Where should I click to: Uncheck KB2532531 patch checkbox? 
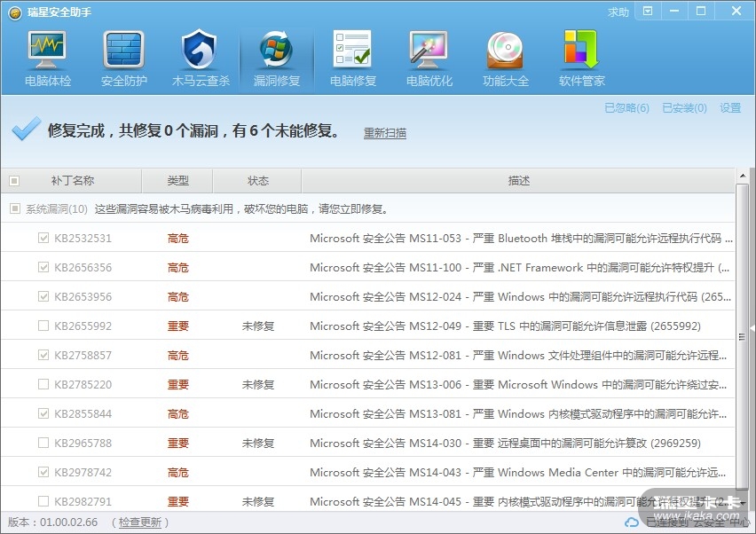coord(43,238)
